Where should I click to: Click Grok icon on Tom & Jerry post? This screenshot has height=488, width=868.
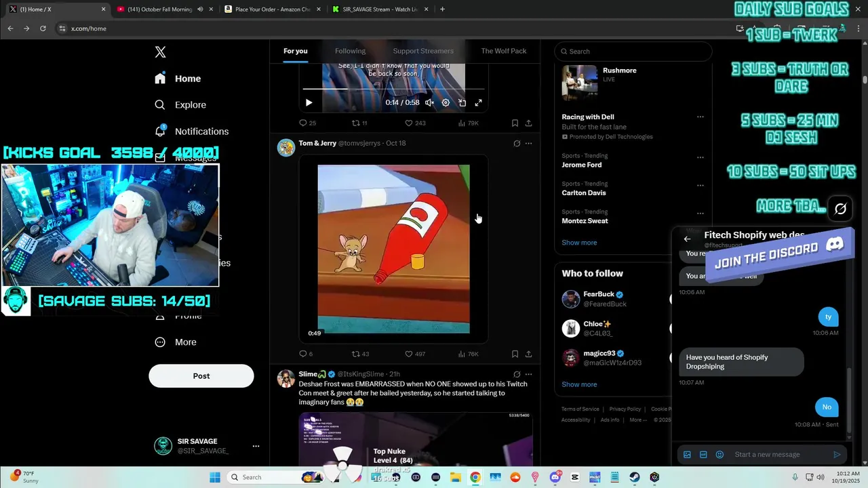pyautogui.click(x=517, y=144)
